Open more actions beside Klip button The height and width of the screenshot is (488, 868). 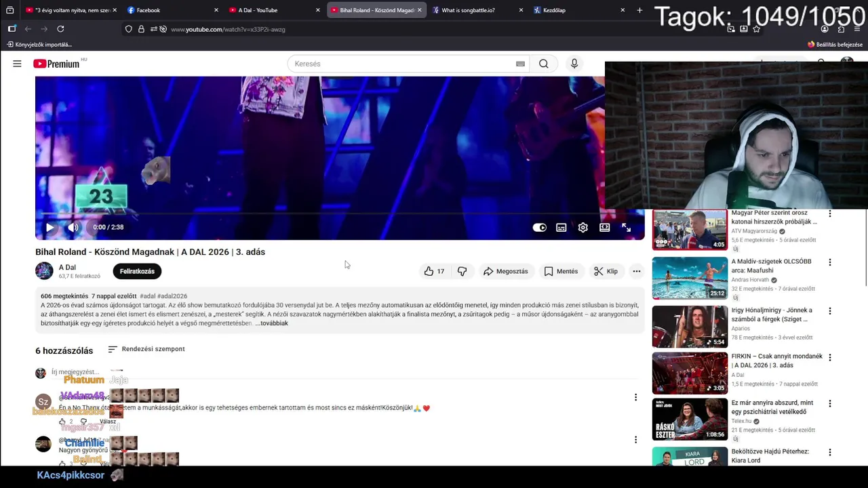coord(636,271)
